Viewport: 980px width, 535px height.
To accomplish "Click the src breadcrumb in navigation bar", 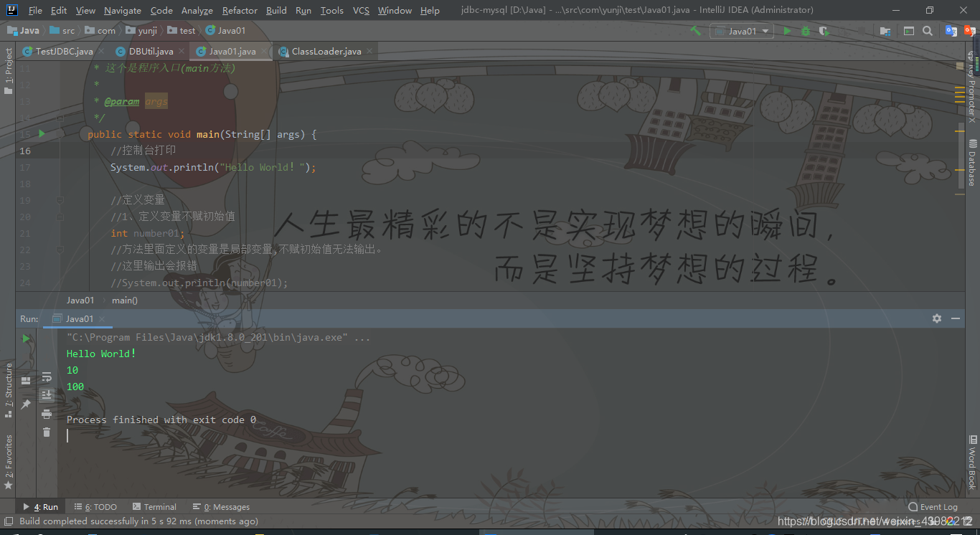I will [x=62, y=31].
